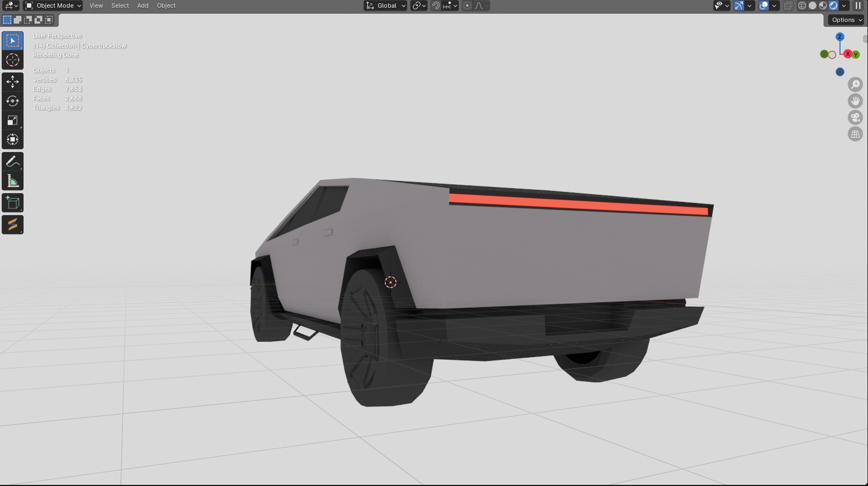Viewport: 868px width, 486px height.
Task: Open the Add menu
Action: pos(143,5)
